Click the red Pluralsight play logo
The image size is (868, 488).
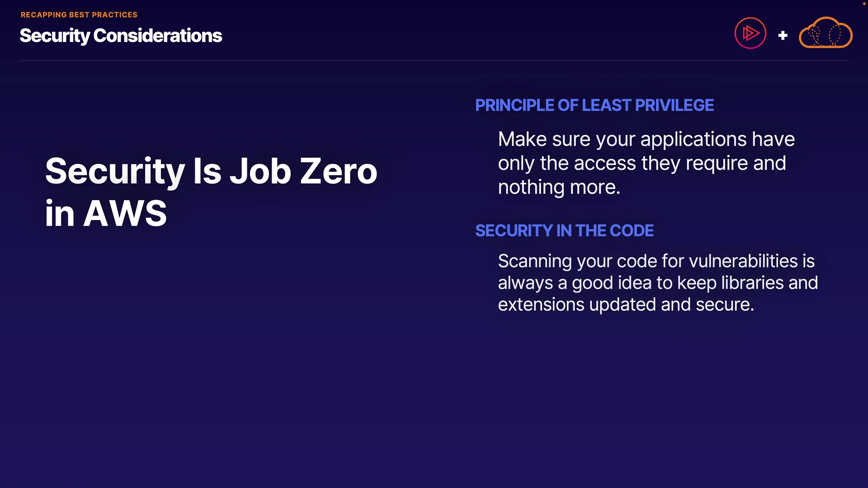click(750, 33)
